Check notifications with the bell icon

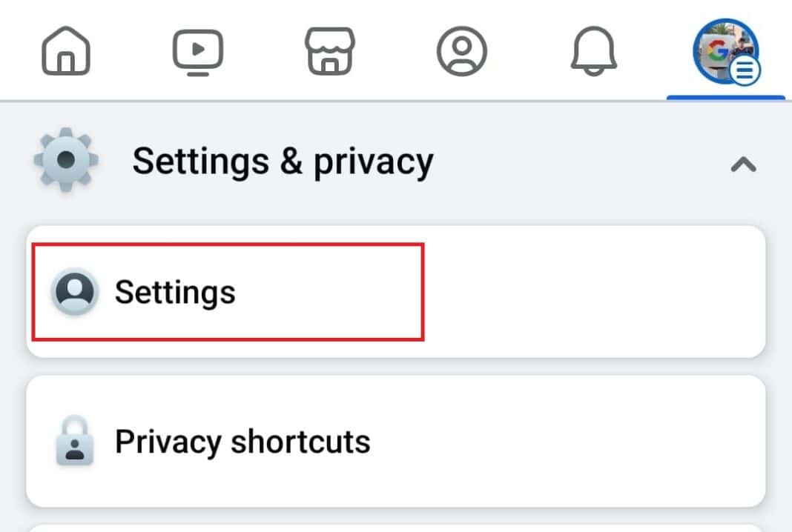pyautogui.click(x=593, y=50)
